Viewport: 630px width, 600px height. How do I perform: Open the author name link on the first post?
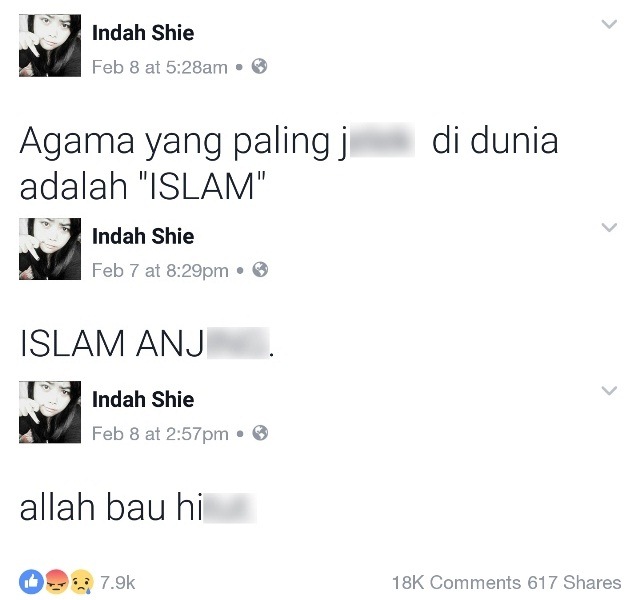tap(143, 33)
